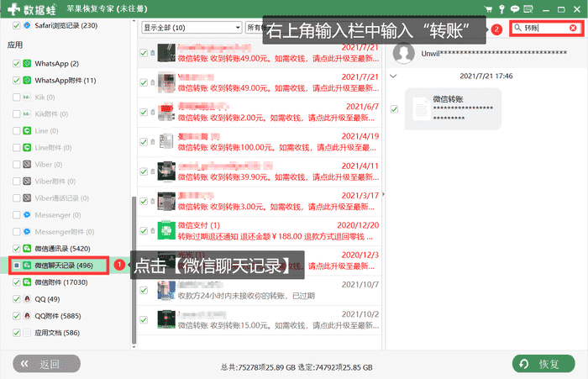This screenshot has height=379, width=588.
Task: Check the Viber通话记录 (0) checkbox
Action: click(17, 198)
